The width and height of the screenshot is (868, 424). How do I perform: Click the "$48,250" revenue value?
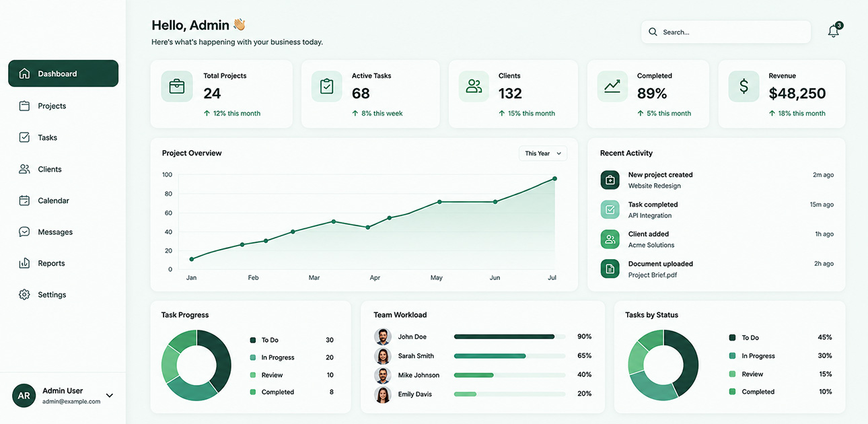797,94
